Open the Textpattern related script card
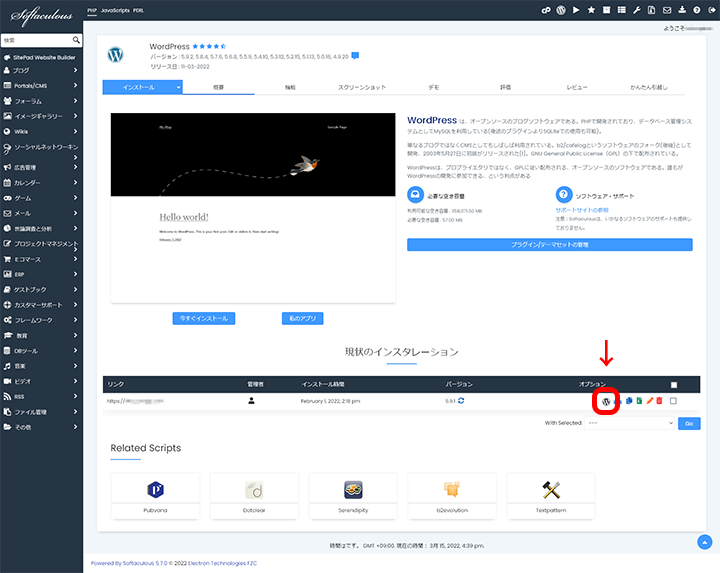Image resolution: width=720 pixels, height=573 pixels. point(551,496)
